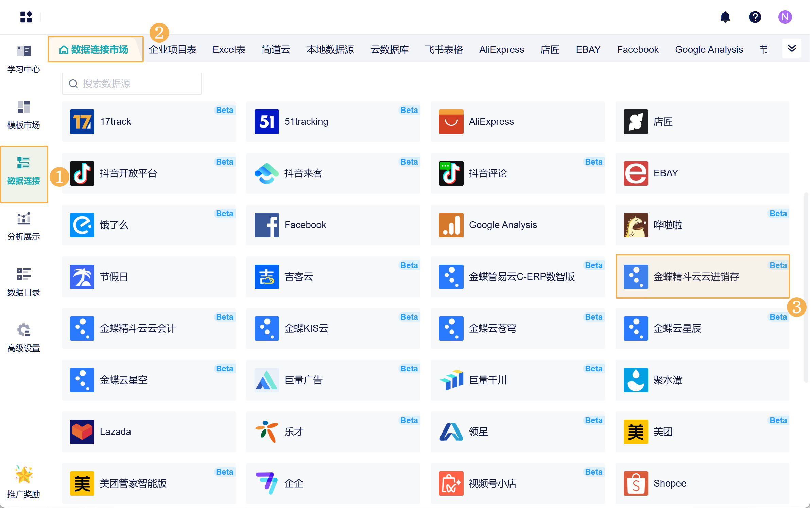Open the notifications bell icon
This screenshot has width=812, height=508.
725,17
